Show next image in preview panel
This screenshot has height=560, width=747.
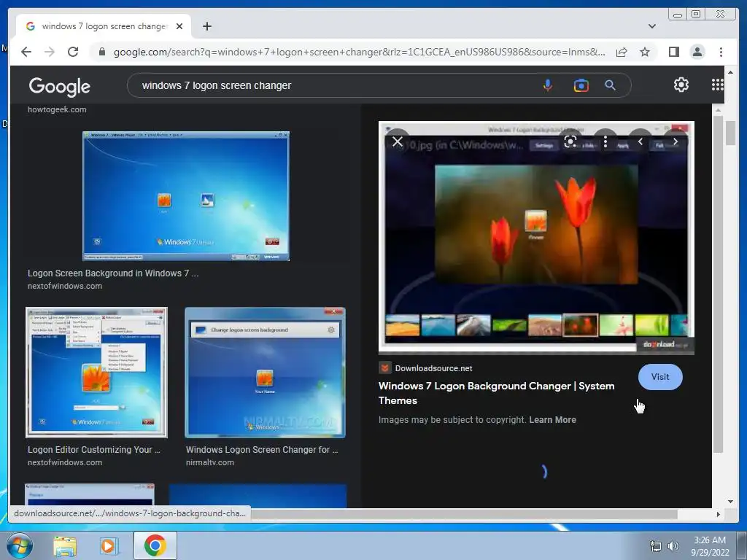tap(675, 141)
